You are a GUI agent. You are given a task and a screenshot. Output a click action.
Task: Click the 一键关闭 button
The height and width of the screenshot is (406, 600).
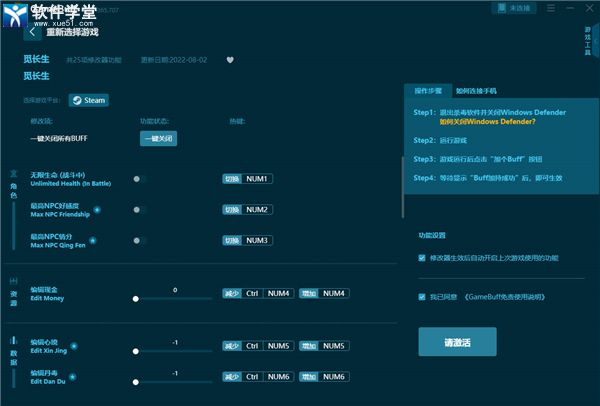(x=158, y=139)
